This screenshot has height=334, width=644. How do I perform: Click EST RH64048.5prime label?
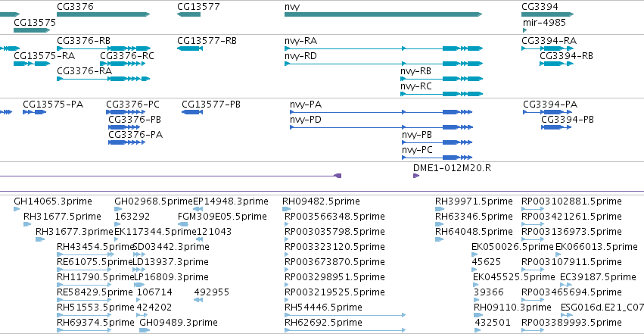click(474, 232)
